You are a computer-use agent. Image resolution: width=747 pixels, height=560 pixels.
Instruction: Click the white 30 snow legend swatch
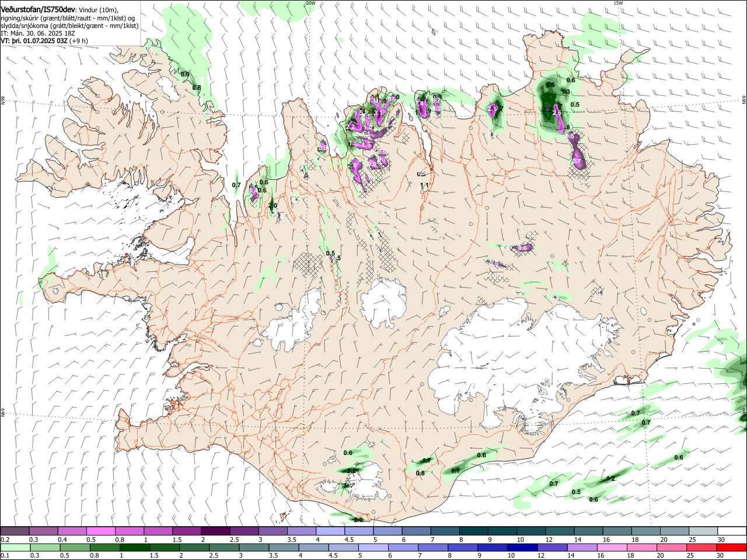(x=732, y=531)
